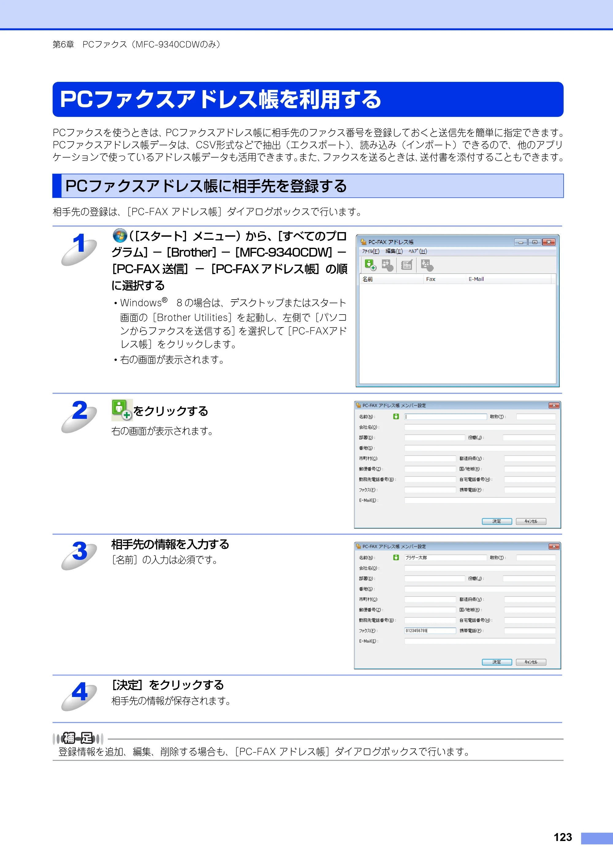Click the 名前 column header in address list
This screenshot has height=868, width=613.
(x=391, y=279)
